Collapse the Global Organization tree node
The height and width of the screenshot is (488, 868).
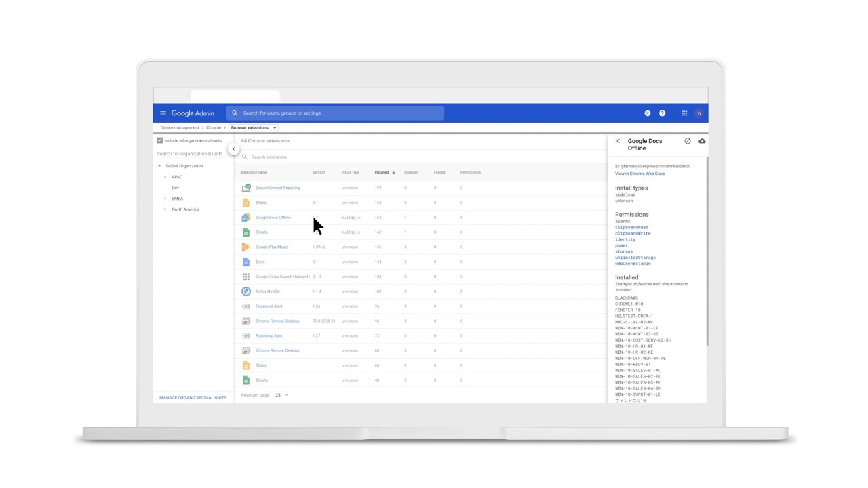tap(160, 166)
